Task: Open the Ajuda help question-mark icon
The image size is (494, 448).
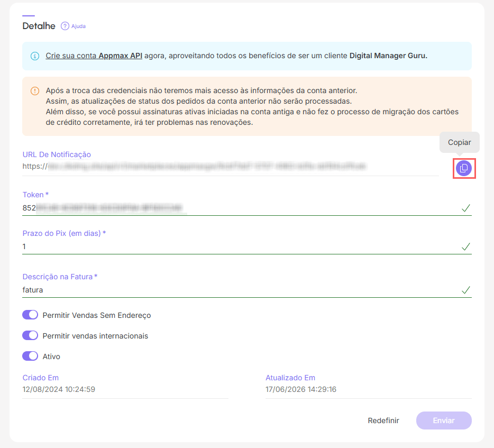Action: click(x=65, y=26)
